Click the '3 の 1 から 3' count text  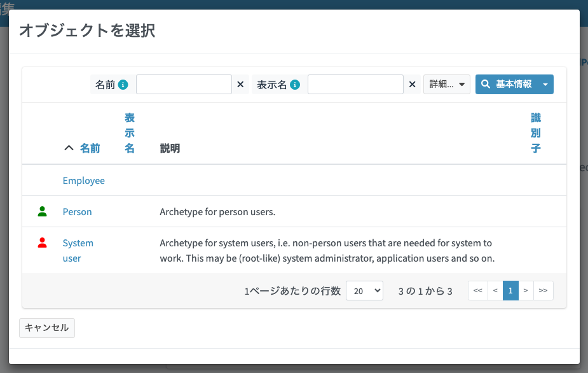(x=425, y=291)
